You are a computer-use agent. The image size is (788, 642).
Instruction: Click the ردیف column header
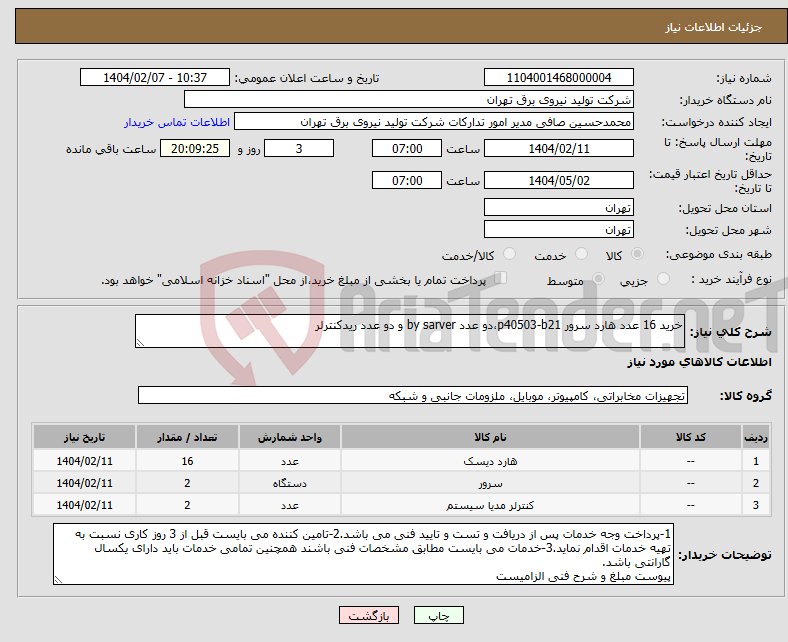[x=756, y=437]
